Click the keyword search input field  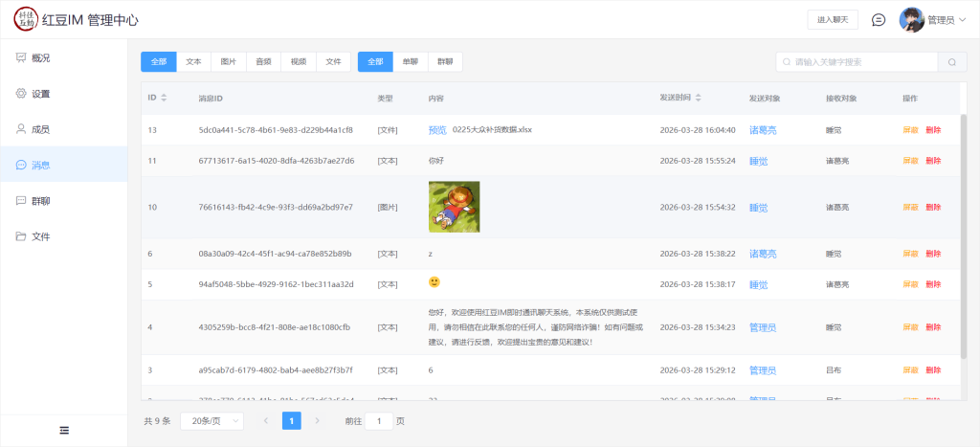857,62
